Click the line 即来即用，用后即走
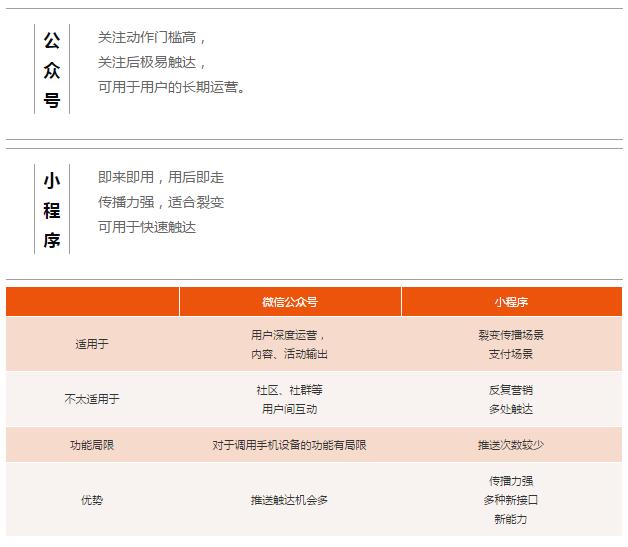This screenshot has width=628, height=547. pyautogui.click(x=161, y=177)
